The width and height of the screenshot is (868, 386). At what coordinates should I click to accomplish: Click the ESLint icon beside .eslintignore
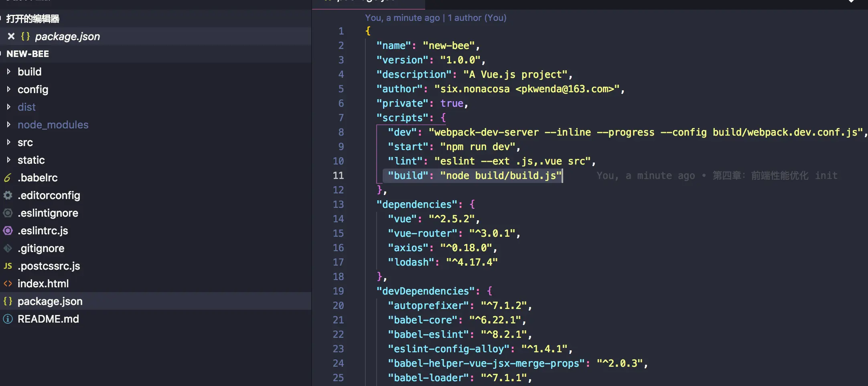tap(8, 213)
